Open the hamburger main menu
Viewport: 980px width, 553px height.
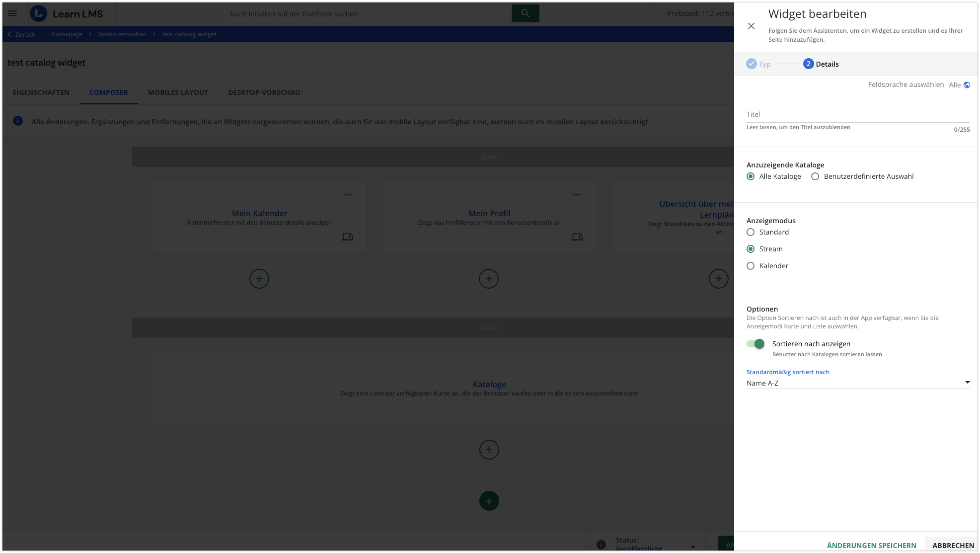tap(12, 14)
